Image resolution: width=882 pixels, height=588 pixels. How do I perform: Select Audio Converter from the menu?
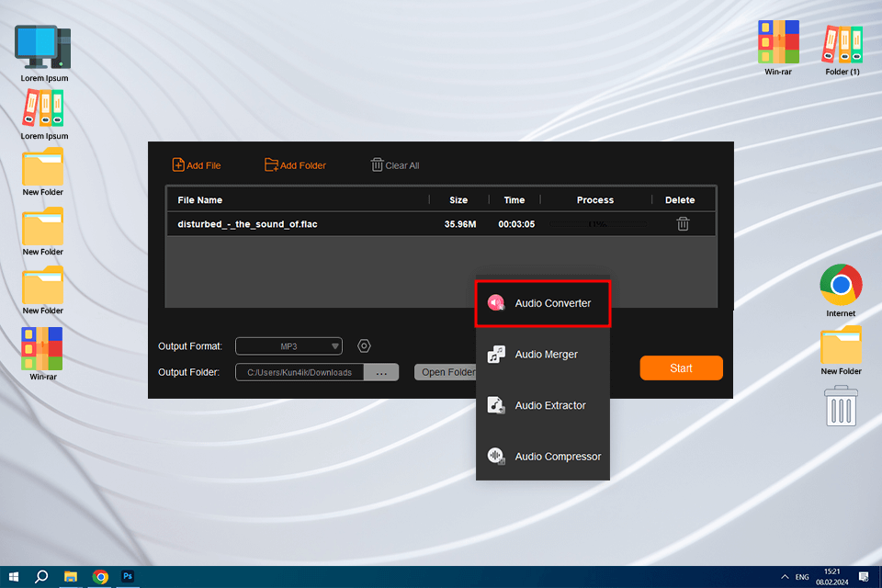pos(543,303)
